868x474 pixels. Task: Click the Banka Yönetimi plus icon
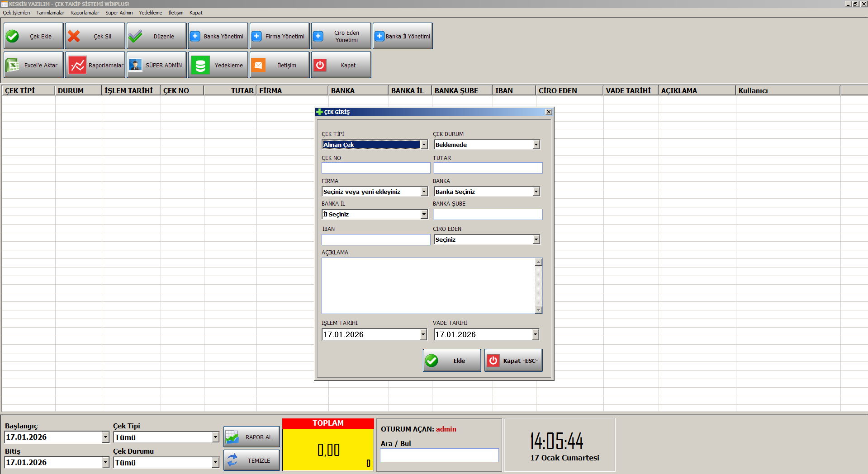point(195,36)
